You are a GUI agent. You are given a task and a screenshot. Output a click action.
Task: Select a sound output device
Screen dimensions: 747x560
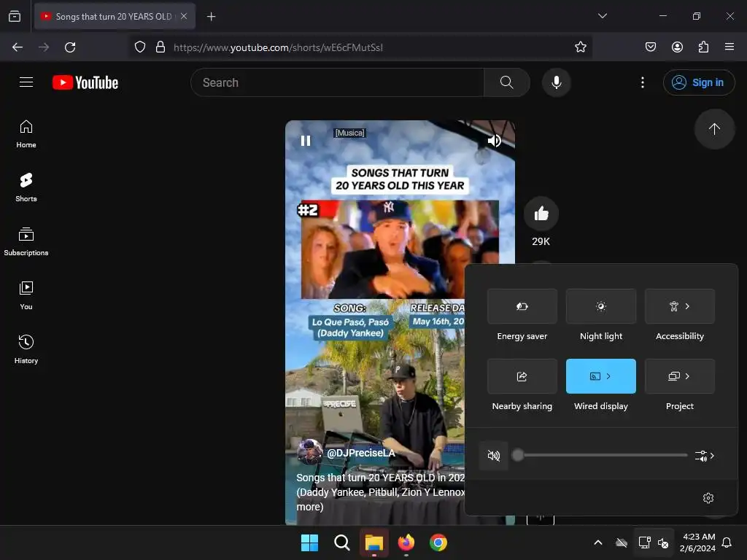pos(704,456)
